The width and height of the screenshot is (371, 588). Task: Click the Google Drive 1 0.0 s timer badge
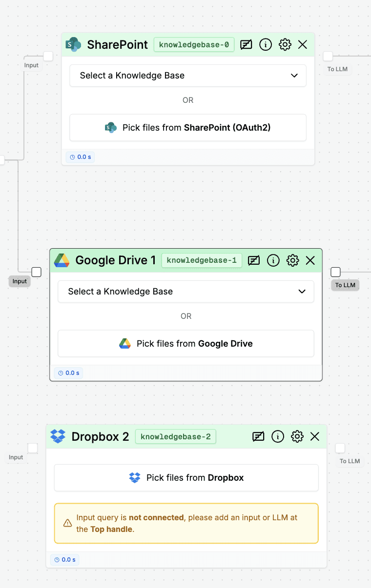[68, 373]
